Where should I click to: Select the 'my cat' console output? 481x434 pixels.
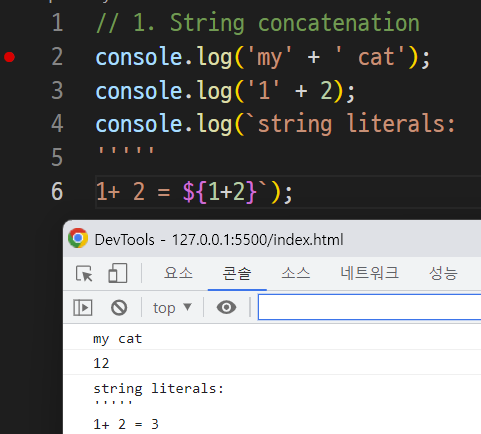click(118, 339)
